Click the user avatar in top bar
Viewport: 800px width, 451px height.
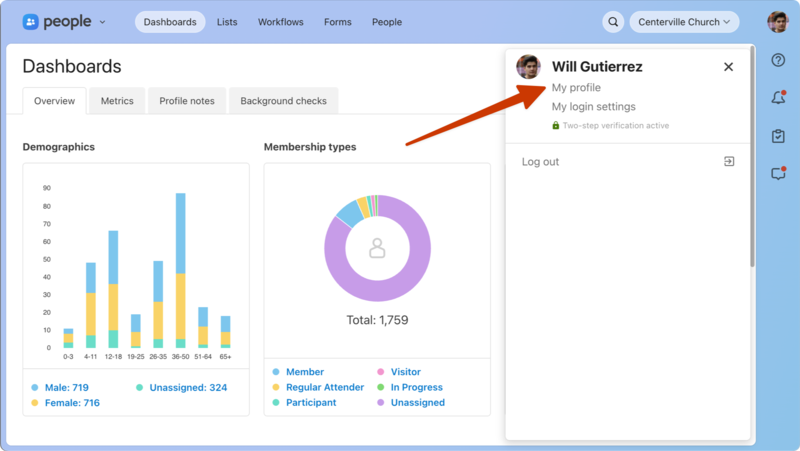[x=777, y=22]
